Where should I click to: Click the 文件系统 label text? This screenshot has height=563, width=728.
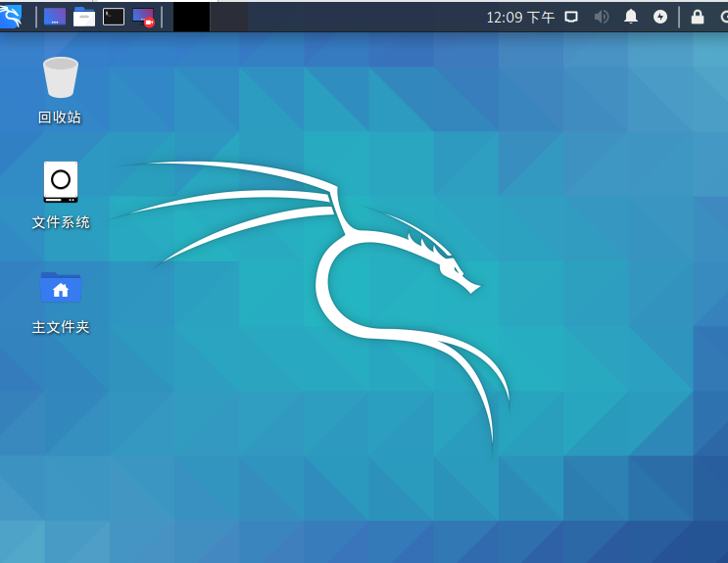pos(61,222)
